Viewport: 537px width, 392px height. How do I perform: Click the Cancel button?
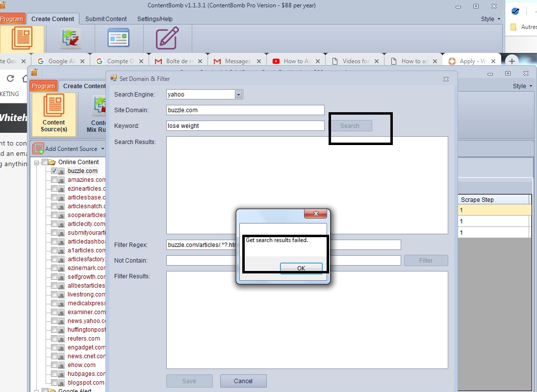pyautogui.click(x=243, y=381)
